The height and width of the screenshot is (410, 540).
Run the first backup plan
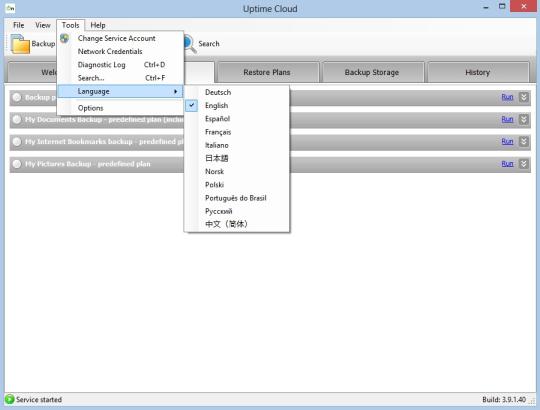507,97
